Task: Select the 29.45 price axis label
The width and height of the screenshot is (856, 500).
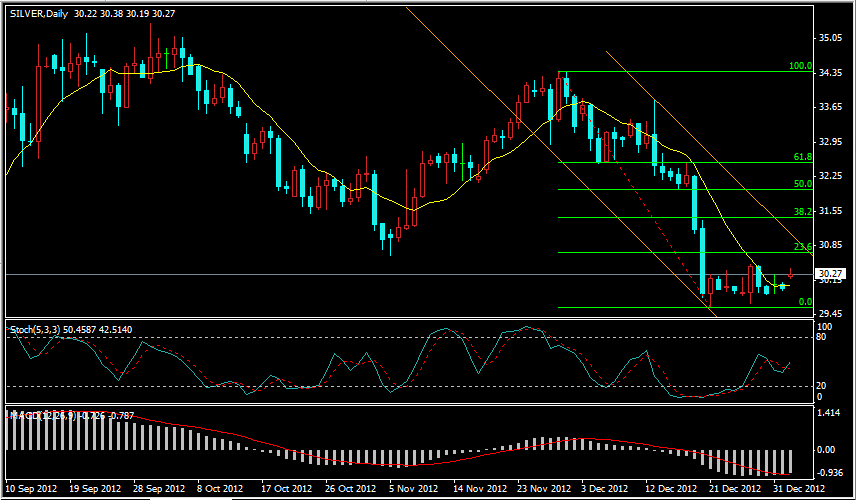Action: click(x=831, y=313)
